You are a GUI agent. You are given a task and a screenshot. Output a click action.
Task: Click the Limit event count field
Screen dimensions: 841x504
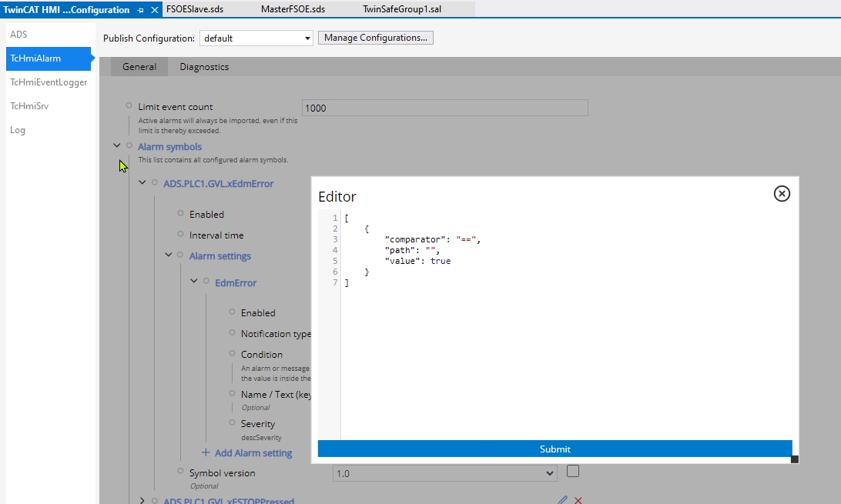click(444, 108)
